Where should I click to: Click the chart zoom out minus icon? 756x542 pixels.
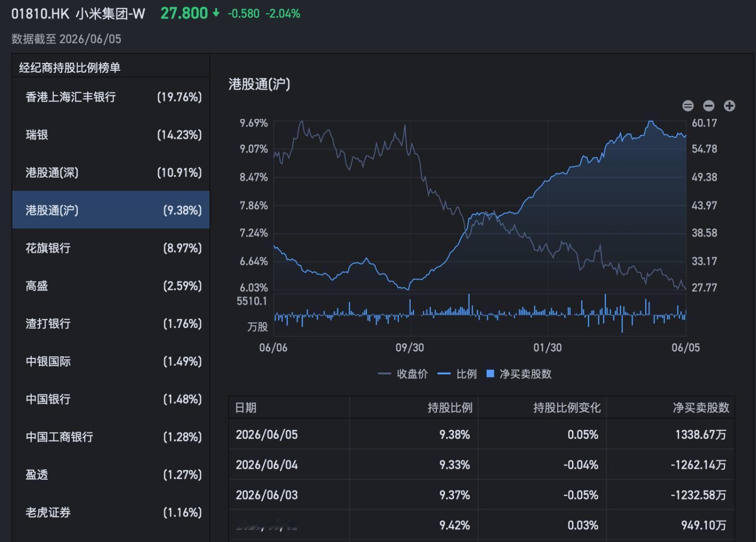(708, 106)
